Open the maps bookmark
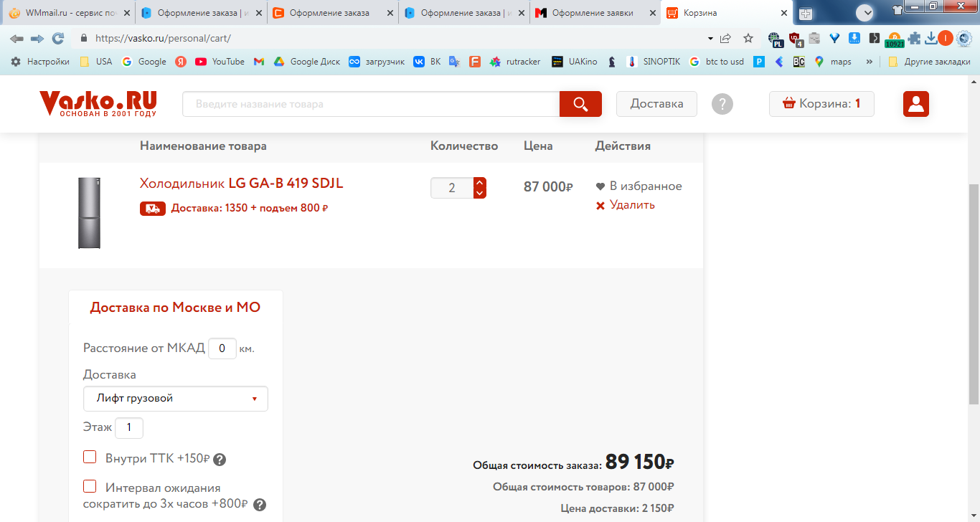Viewport: 980px width, 522px height. pyautogui.click(x=833, y=62)
